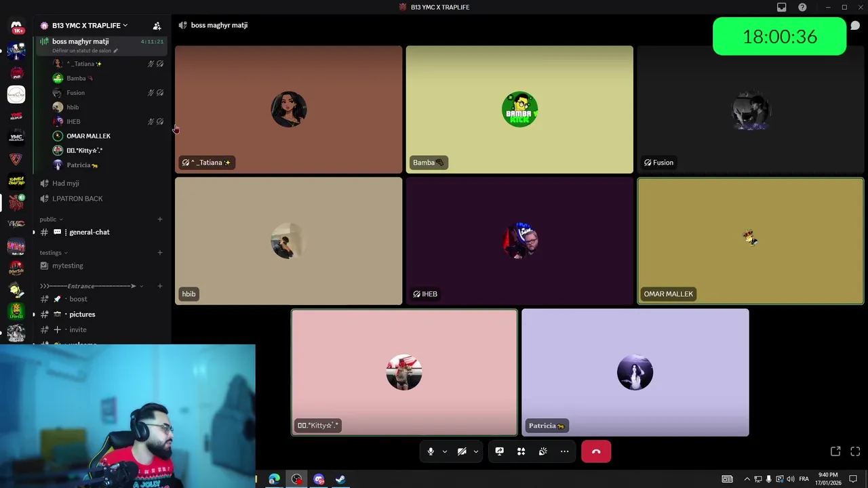This screenshot has height=488, width=868.
Task: Open the inbox icon in title bar
Action: click(x=782, y=7)
